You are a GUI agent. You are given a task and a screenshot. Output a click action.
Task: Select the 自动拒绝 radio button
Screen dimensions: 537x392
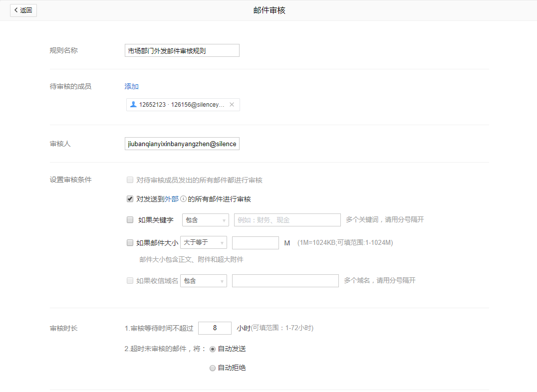tap(213, 368)
